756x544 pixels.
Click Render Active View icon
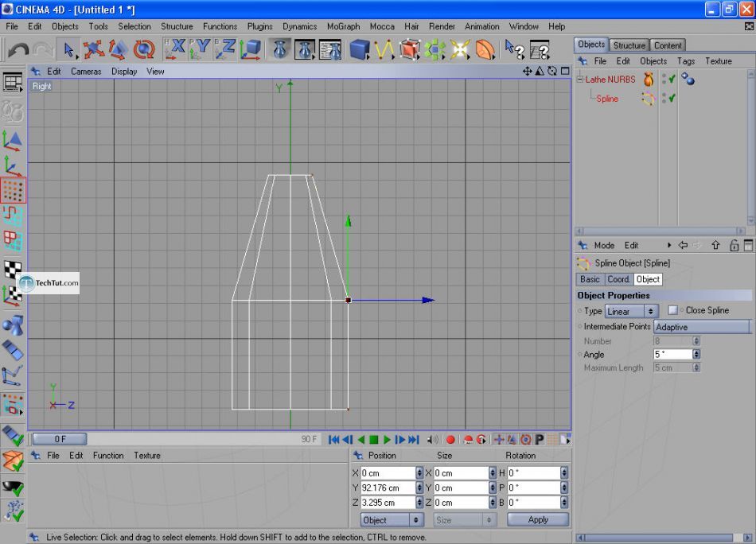click(280, 49)
